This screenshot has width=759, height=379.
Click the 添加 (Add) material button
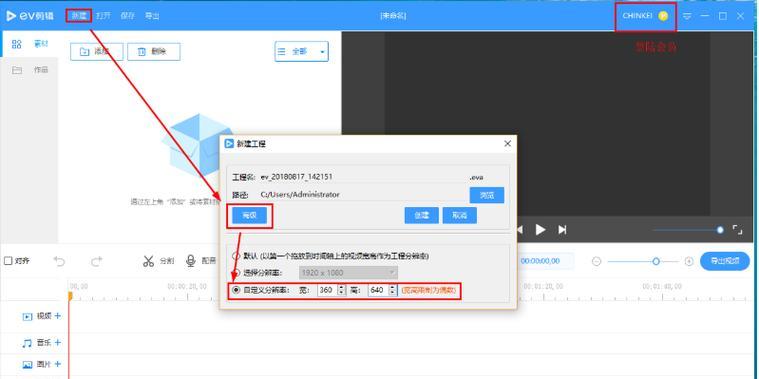pos(97,52)
